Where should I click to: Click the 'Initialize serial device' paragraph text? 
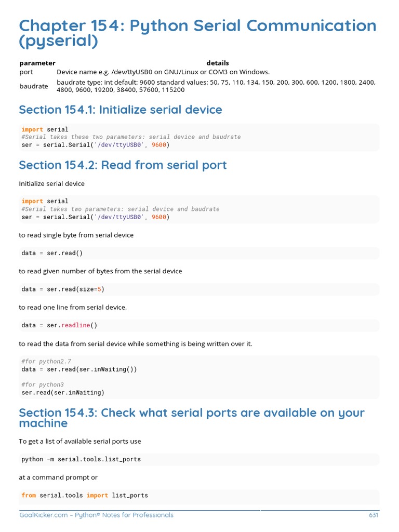pos(51,184)
